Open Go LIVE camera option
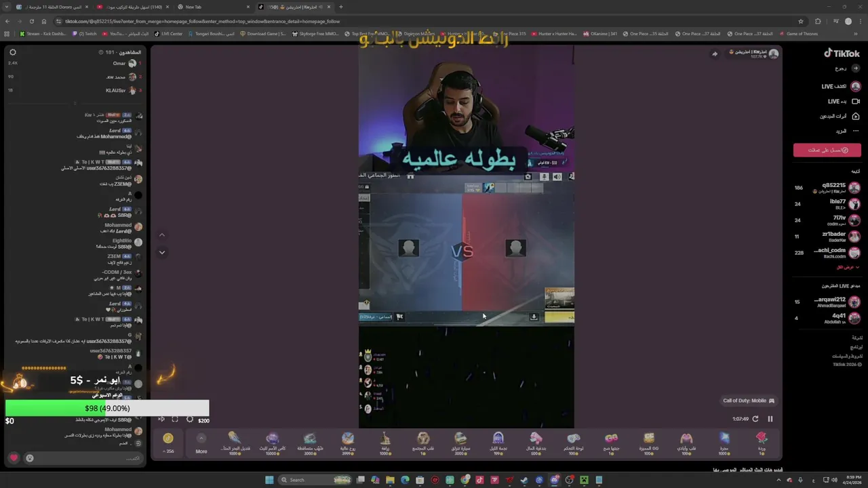Viewport: 868px width, 488px height. (x=844, y=101)
